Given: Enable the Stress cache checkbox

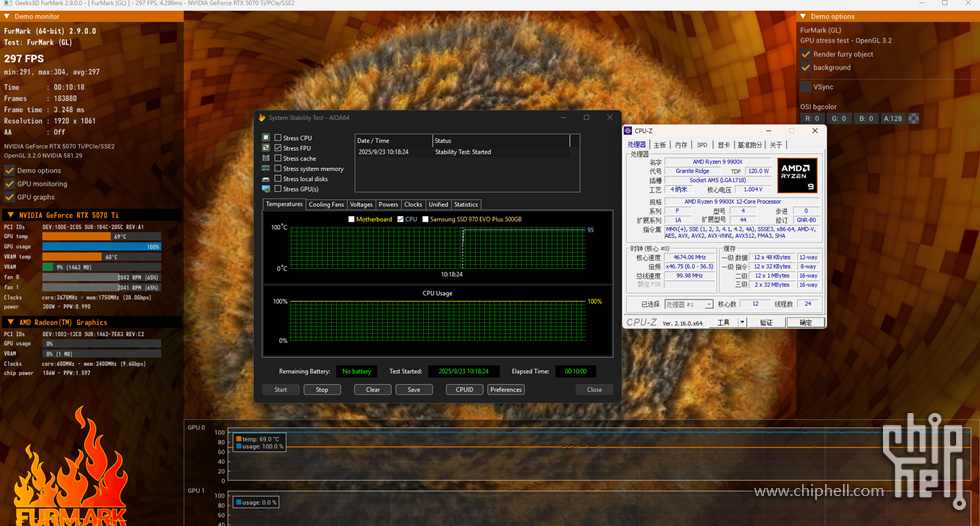Looking at the screenshot, I should 278,158.
